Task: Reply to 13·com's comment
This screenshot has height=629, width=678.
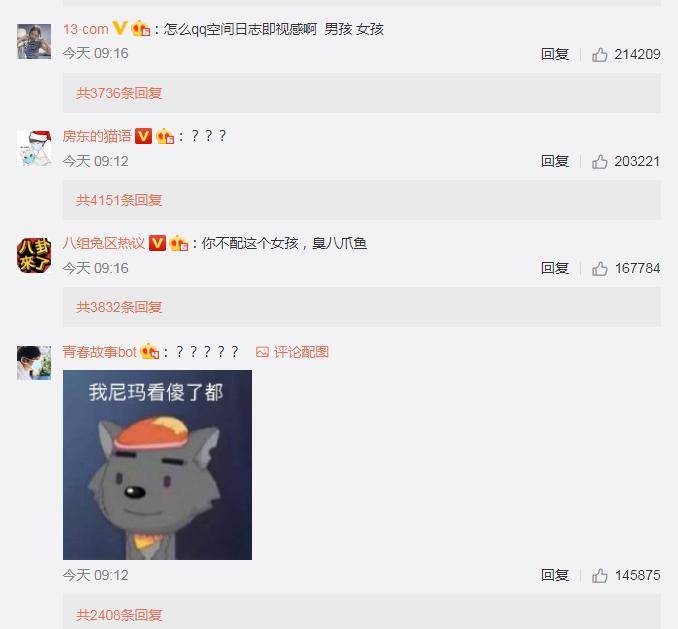Action: point(554,54)
